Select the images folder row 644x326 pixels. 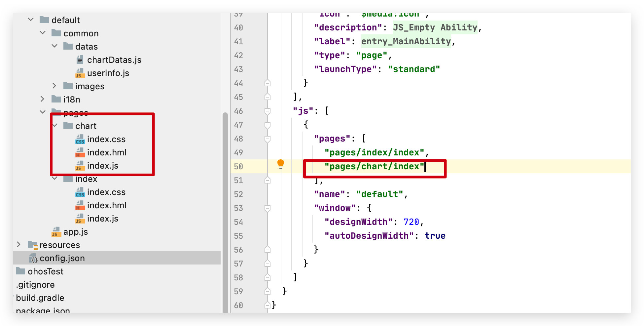tap(117, 86)
